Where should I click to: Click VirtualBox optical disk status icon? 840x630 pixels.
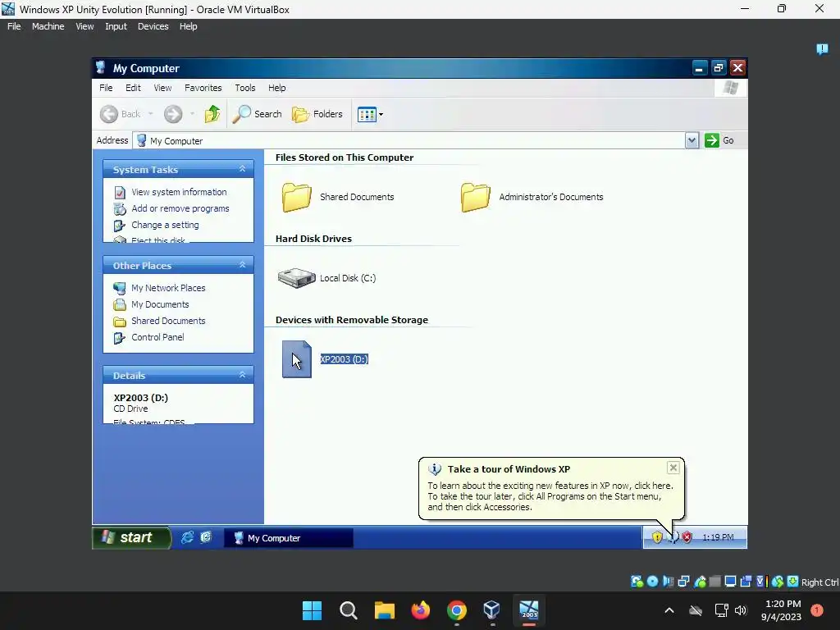tap(652, 582)
